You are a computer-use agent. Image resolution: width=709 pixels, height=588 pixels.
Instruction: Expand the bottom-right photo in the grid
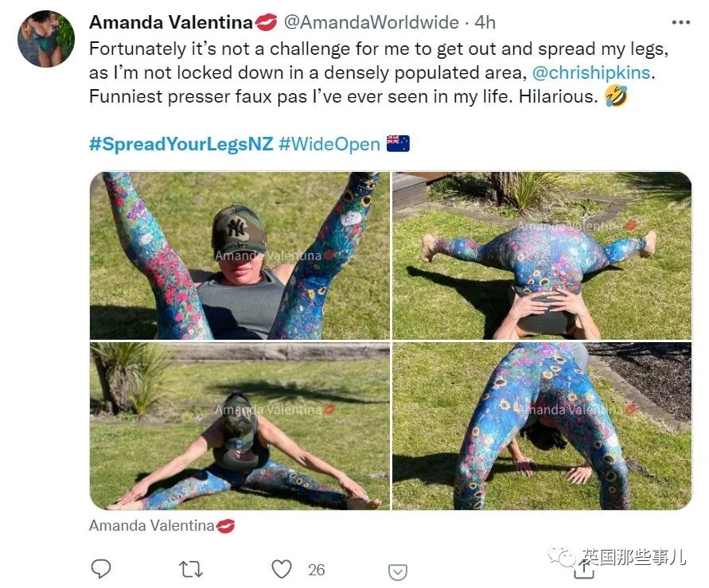pyautogui.click(x=542, y=426)
